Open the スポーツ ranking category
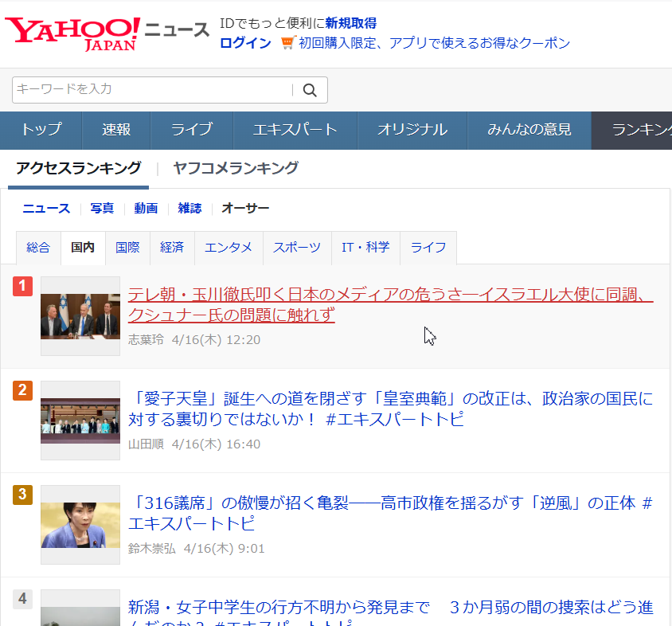Viewport: 672px width, 626px height. point(297,248)
